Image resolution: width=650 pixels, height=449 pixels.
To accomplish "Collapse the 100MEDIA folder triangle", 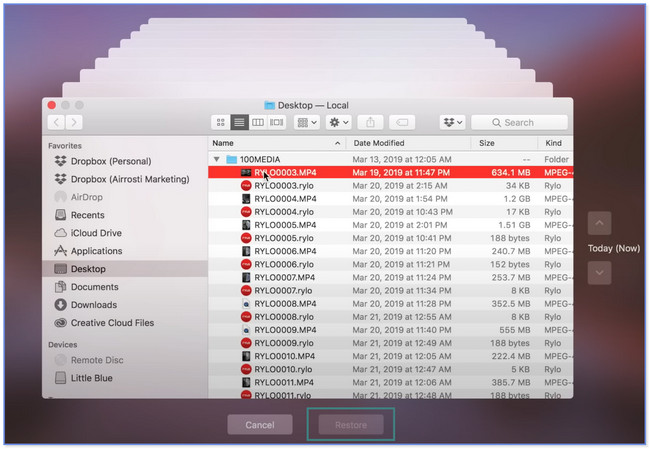I will click(216, 159).
